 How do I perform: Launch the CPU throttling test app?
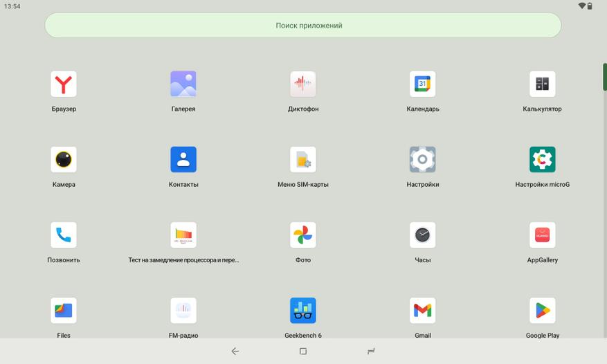tap(183, 235)
